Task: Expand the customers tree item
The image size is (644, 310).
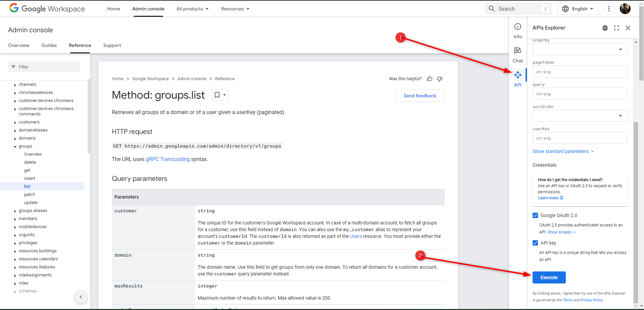Action: pyautogui.click(x=15, y=122)
